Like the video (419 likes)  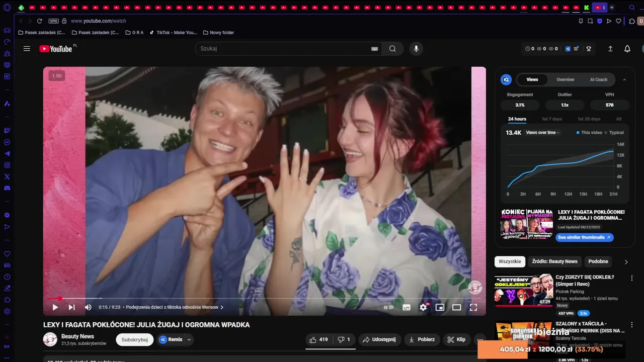coord(319,339)
